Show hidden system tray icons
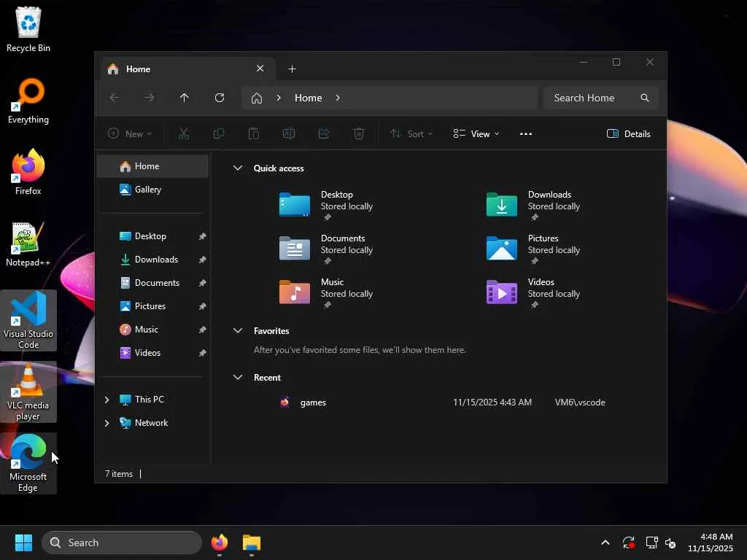 605,542
